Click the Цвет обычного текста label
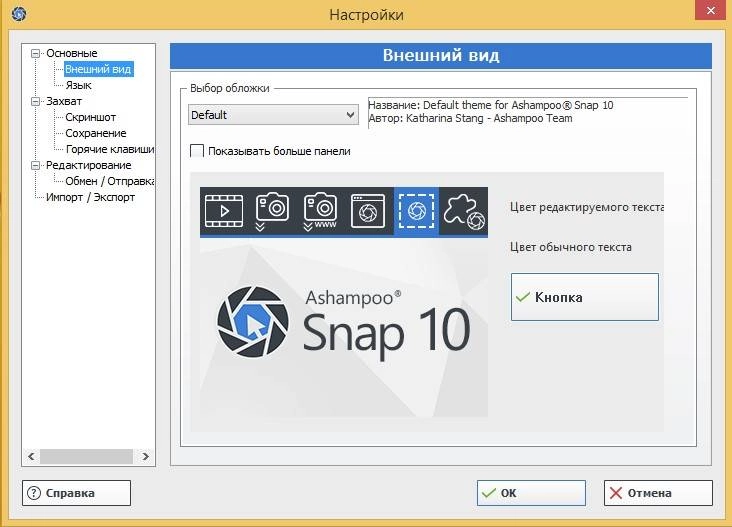Image resolution: width=732 pixels, height=527 pixels. 570,247
